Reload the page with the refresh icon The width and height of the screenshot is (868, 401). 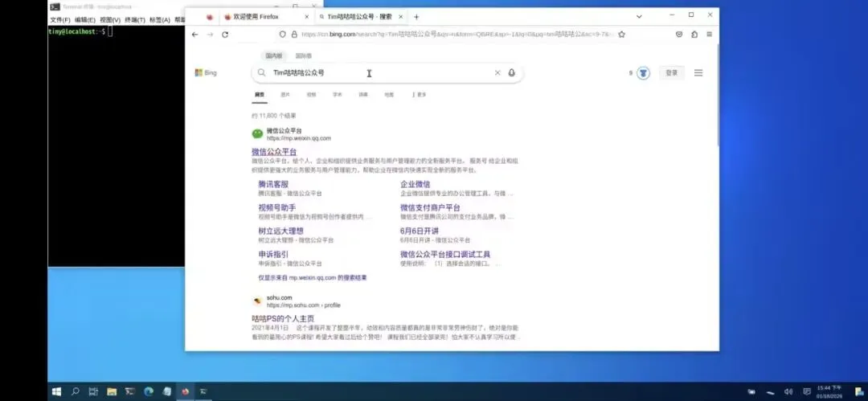click(x=225, y=35)
